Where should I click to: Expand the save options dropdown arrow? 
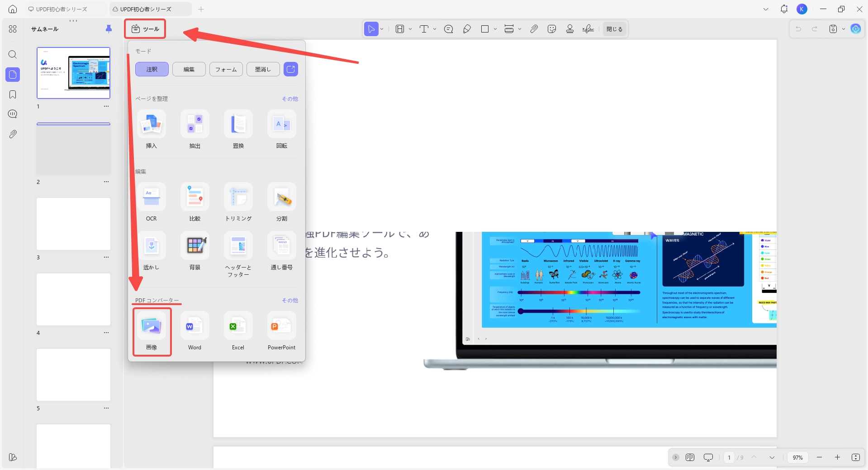[844, 29]
